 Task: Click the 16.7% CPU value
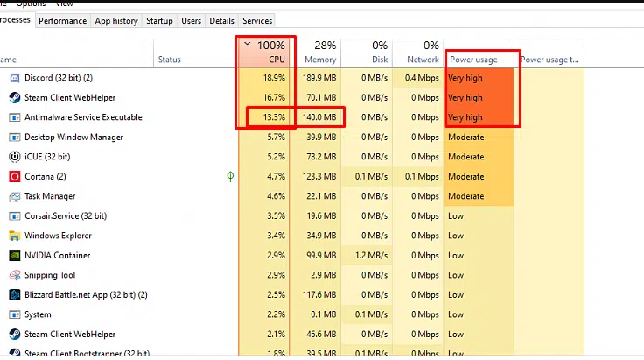point(274,98)
